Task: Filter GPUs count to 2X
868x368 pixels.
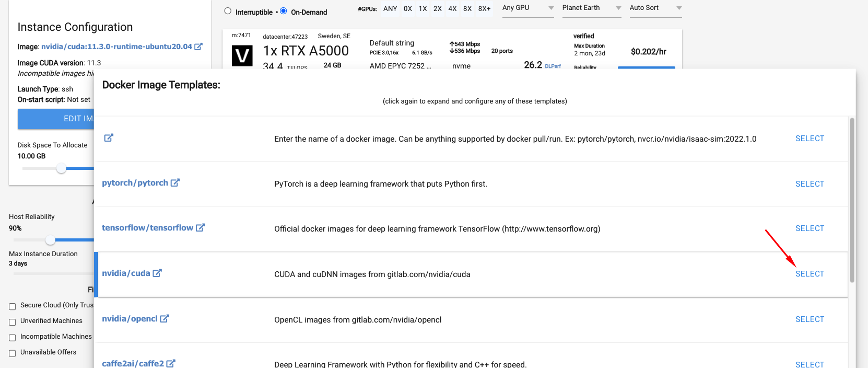Action: point(438,9)
